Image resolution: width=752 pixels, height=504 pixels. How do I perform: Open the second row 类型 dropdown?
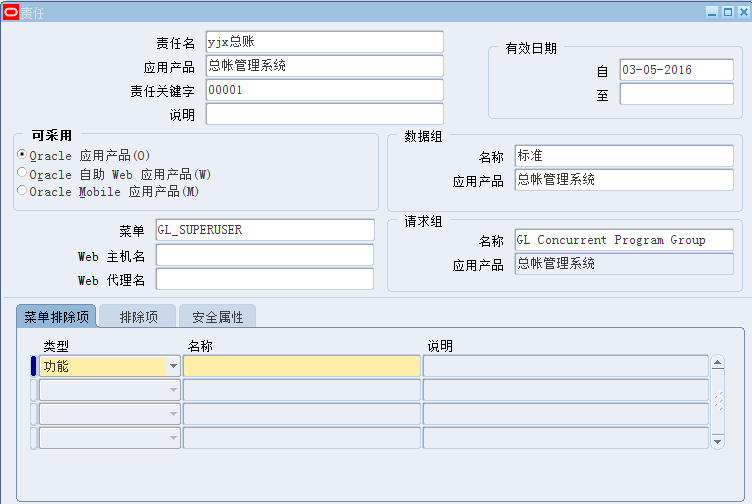(x=173, y=390)
